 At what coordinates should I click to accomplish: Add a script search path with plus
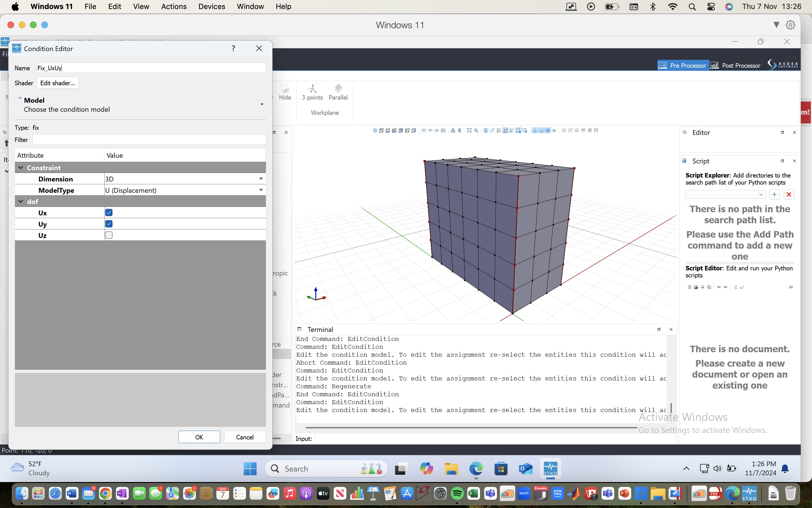pos(775,194)
